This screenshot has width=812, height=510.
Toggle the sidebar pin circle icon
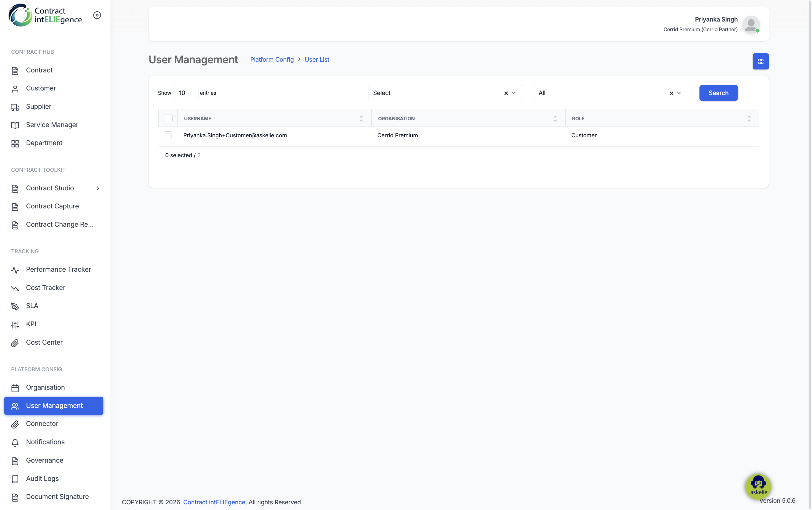[97, 15]
